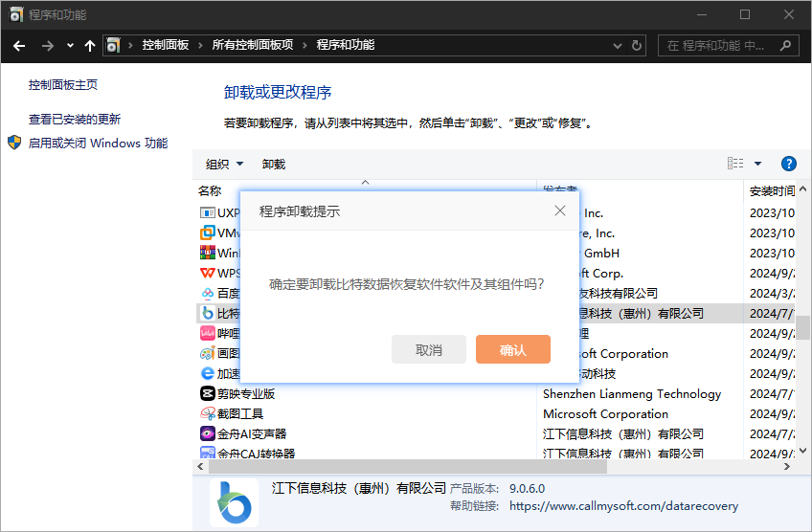Click the vertical scrollbar thumb
Screen dimensions: 812x532
[x=802, y=327]
